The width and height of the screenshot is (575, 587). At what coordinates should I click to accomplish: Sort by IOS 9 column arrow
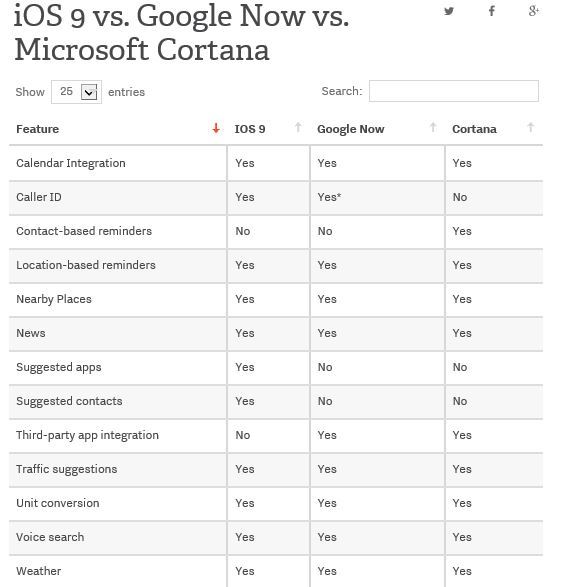(298, 128)
